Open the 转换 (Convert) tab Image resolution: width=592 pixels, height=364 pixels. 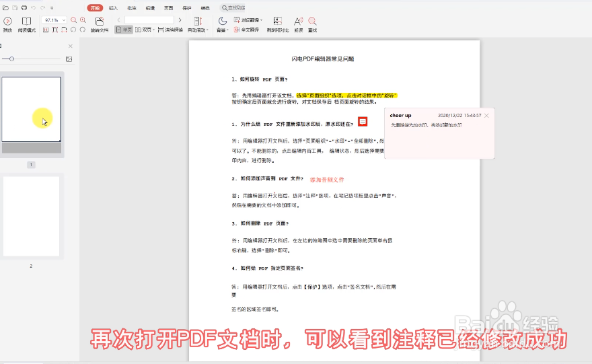(x=205, y=8)
